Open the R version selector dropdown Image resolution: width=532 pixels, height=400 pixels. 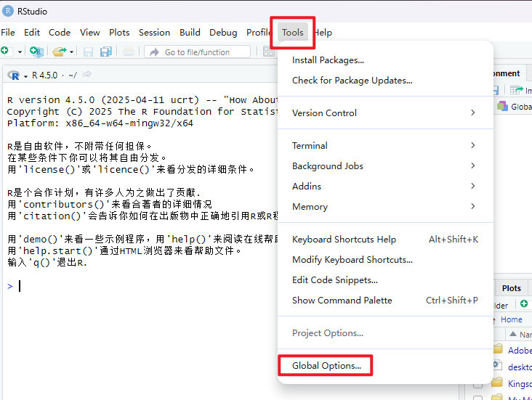(x=17, y=75)
